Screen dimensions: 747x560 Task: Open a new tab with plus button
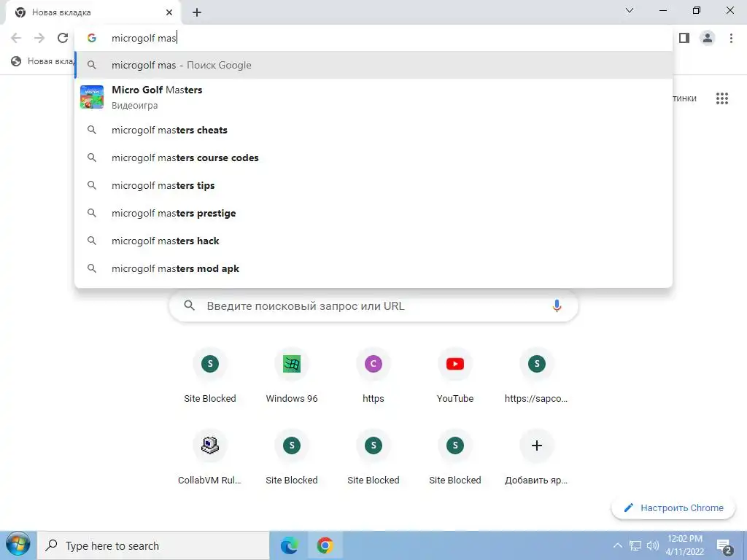197,12
